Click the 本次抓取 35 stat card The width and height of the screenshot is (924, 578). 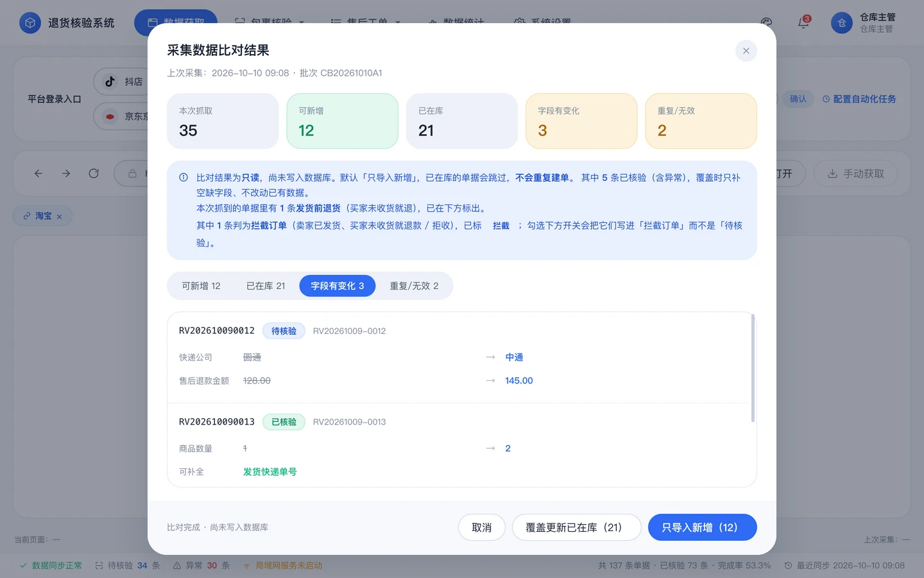(223, 121)
